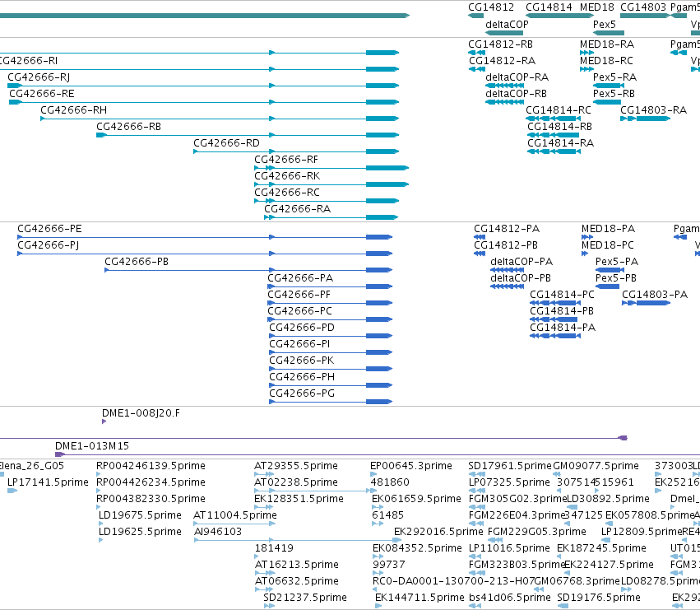Select the EK292016.5prime EST label
Viewport: 700px width, 610px height.
click(438, 533)
